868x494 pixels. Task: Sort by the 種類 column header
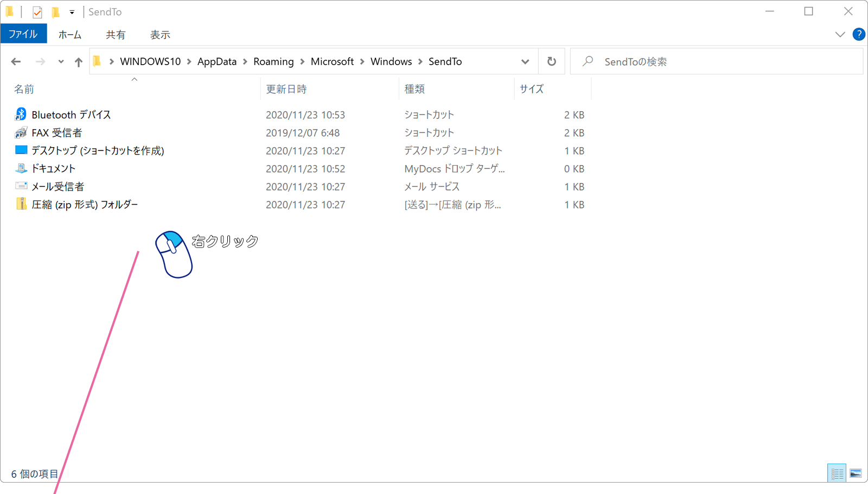414,89
